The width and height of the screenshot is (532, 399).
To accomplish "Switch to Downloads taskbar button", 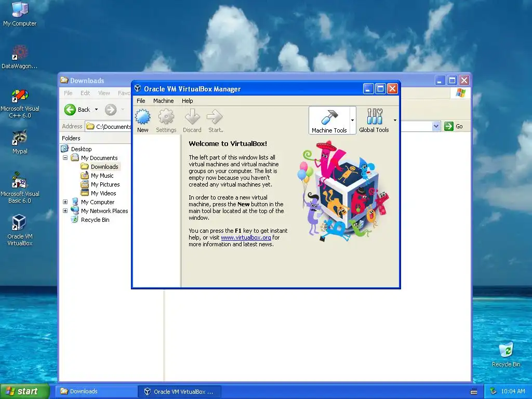I will [x=96, y=392].
